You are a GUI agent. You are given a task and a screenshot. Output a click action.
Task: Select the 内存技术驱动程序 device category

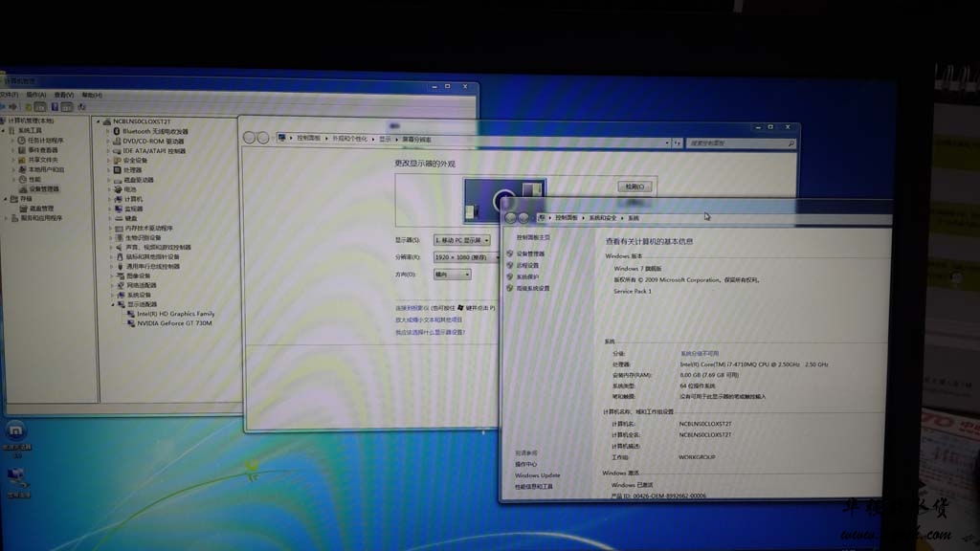tap(148, 228)
